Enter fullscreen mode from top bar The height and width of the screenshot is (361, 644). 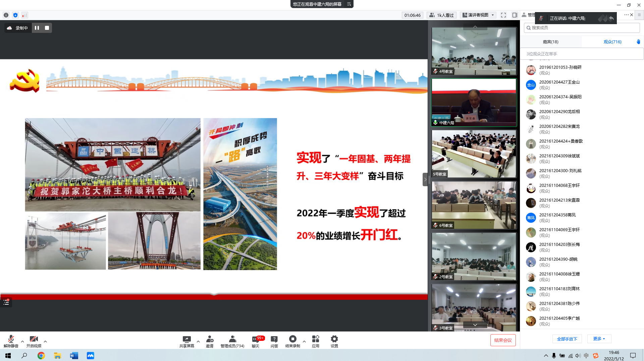coord(503,15)
